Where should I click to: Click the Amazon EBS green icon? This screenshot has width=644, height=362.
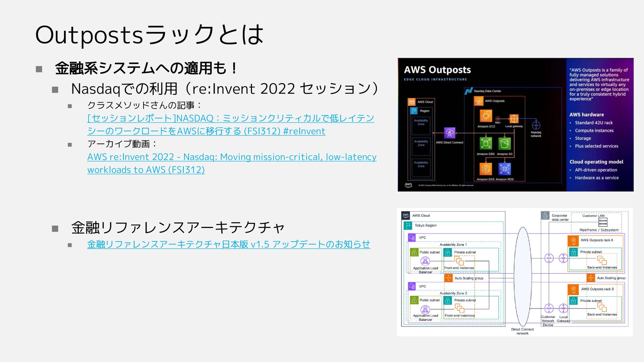click(x=485, y=143)
